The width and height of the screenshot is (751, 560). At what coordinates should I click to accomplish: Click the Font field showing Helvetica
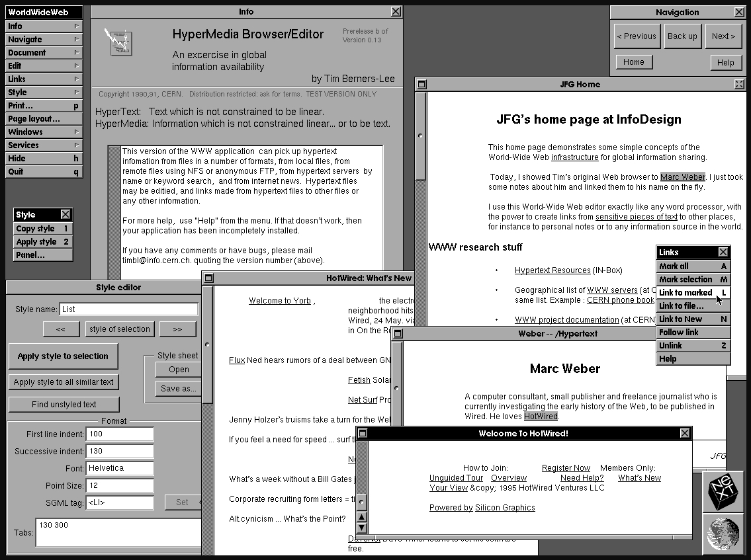120,468
